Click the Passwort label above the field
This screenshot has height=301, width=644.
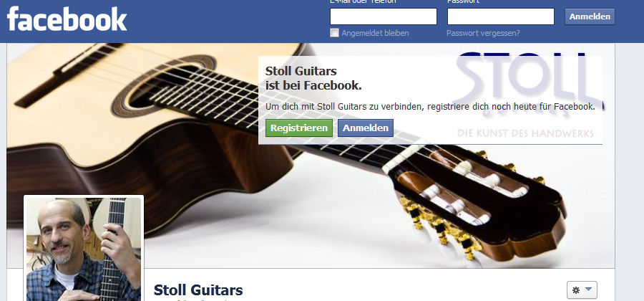click(x=463, y=1)
